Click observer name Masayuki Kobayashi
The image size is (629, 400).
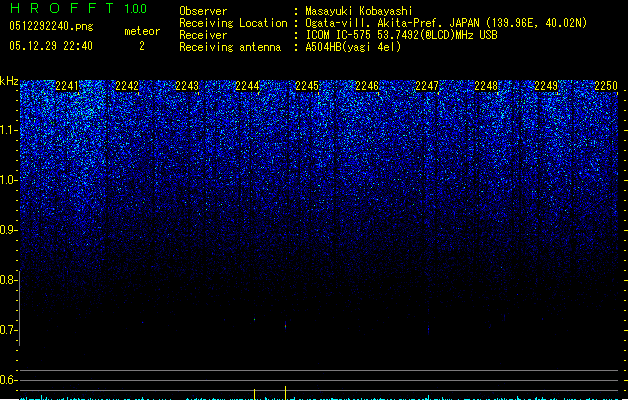pos(359,11)
